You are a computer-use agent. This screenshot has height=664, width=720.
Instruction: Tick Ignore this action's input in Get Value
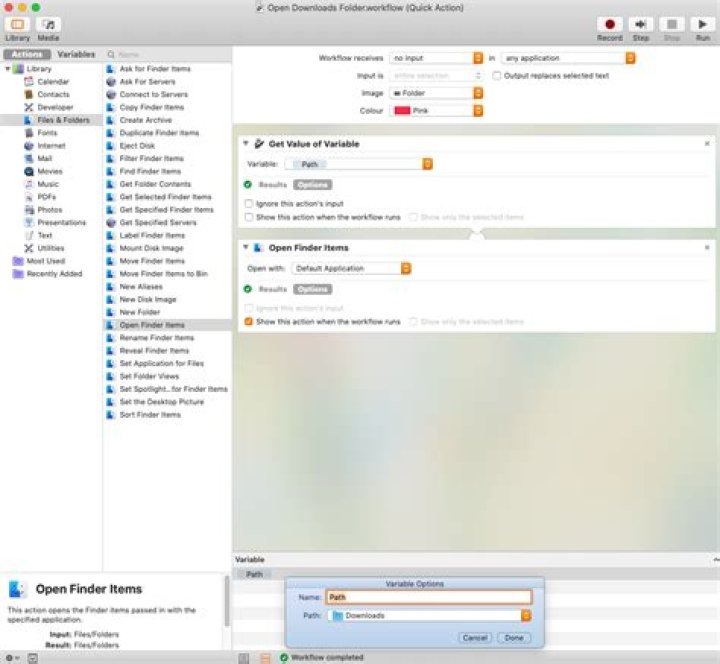[x=248, y=203]
